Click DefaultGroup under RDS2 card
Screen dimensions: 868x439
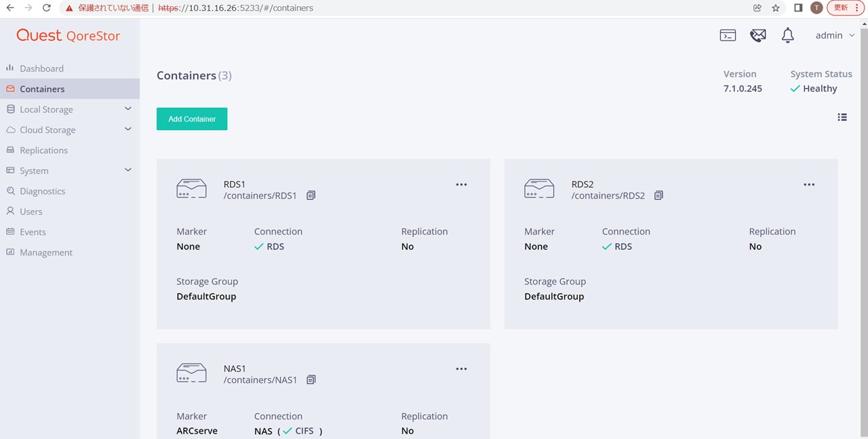(554, 296)
